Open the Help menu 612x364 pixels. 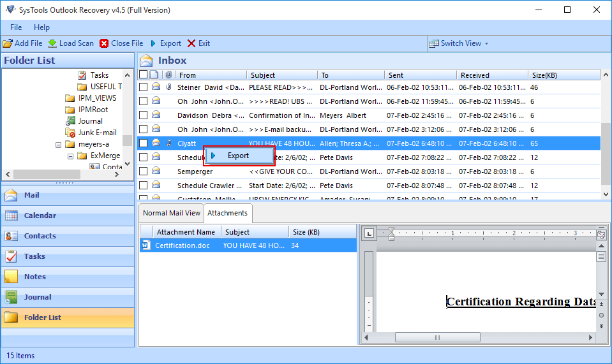pos(41,27)
